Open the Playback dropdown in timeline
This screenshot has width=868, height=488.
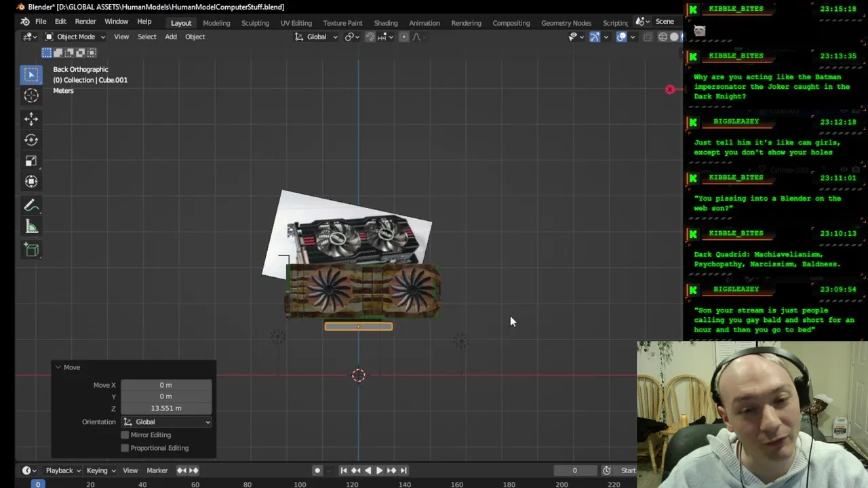point(63,470)
